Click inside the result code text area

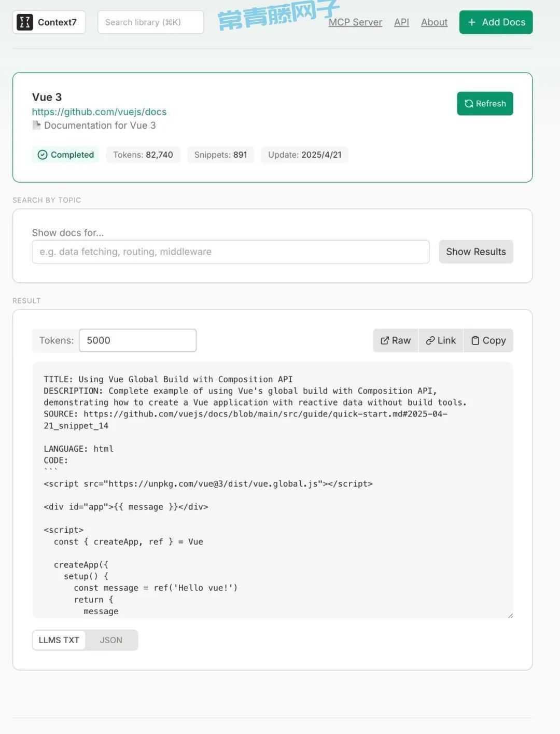273,490
